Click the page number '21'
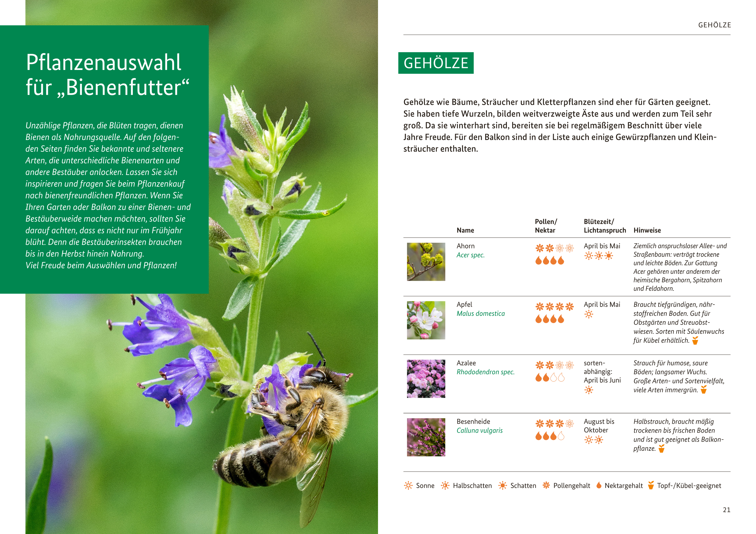 (727, 510)
